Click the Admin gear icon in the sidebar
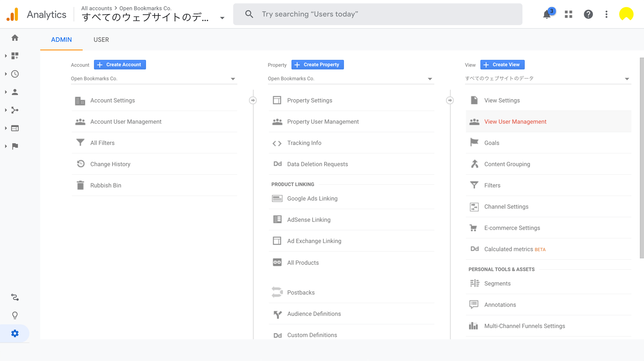644x361 pixels. 15,334
